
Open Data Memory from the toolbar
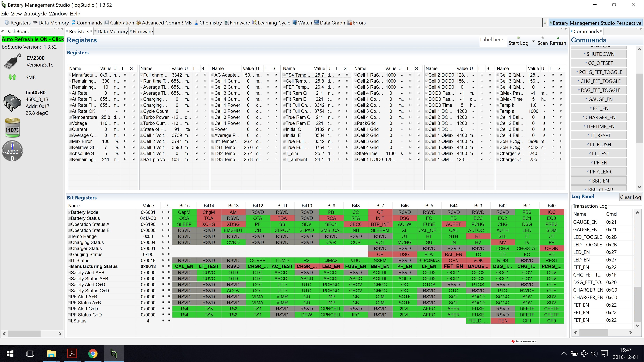pyautogui.click(x=51, y=23)
